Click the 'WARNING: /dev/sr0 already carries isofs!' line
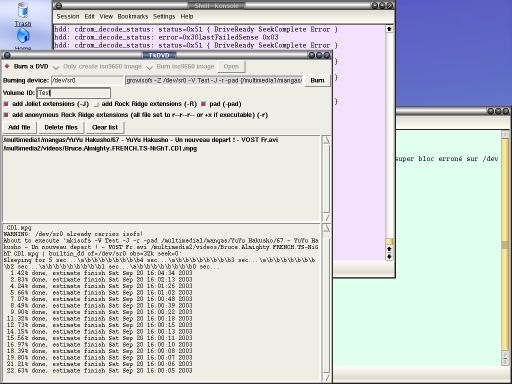512x384 pixels. (x=73, y=234)
